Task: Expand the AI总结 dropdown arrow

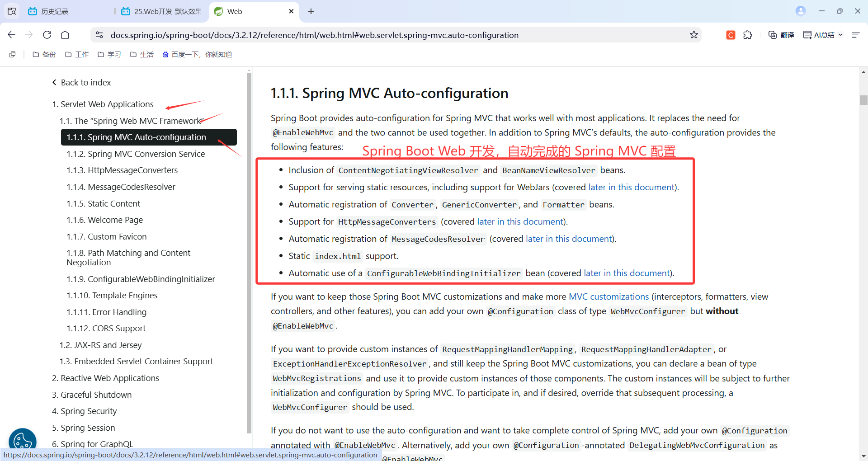Action: click(840, 35)
